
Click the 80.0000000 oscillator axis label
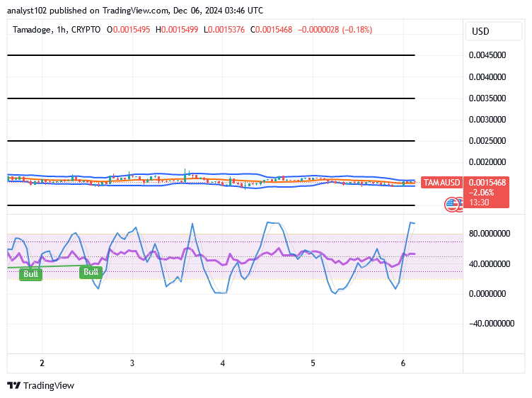click(x=490, y=234)
